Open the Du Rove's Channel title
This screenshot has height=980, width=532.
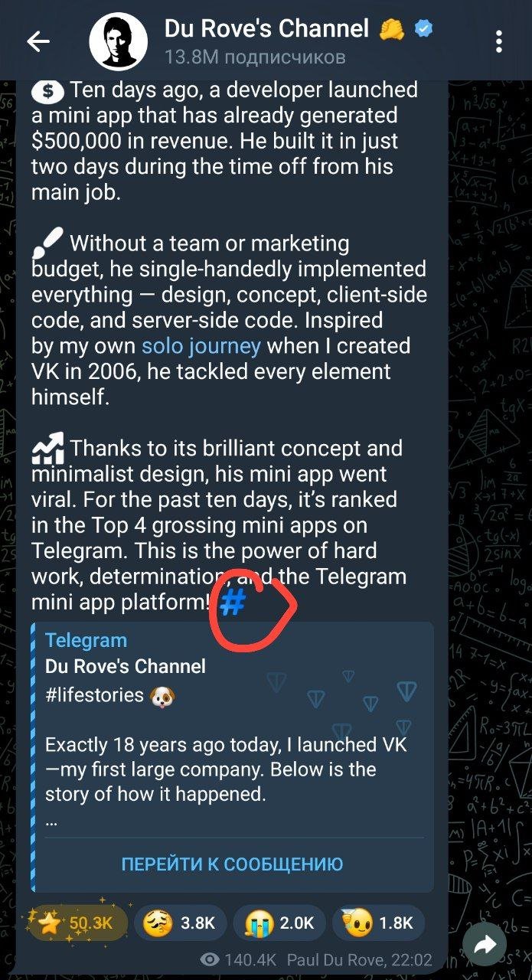coord(266,30)
